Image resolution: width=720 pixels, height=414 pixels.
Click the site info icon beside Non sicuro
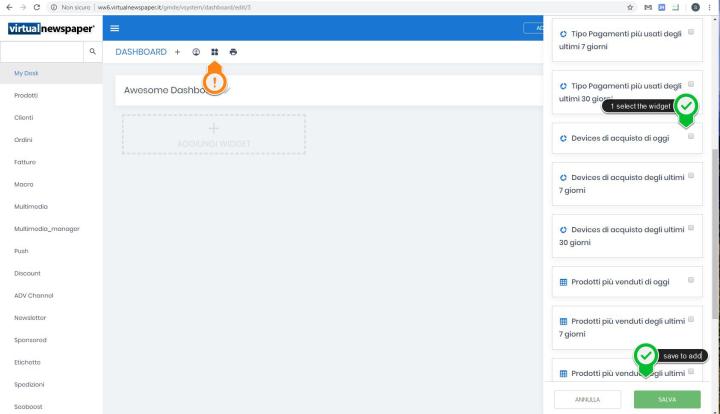[x=54, y=7]
